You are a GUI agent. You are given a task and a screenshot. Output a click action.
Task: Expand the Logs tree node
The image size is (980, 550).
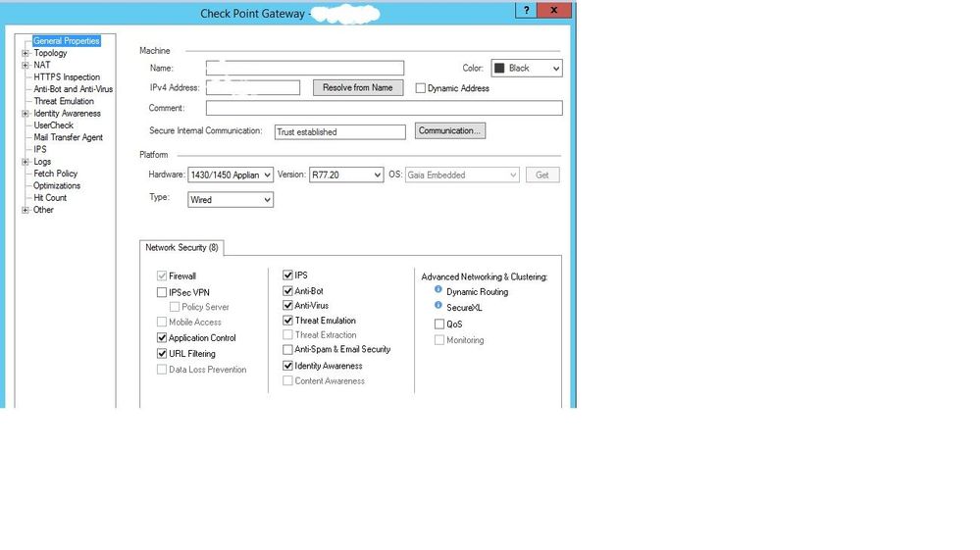(25, 162)
